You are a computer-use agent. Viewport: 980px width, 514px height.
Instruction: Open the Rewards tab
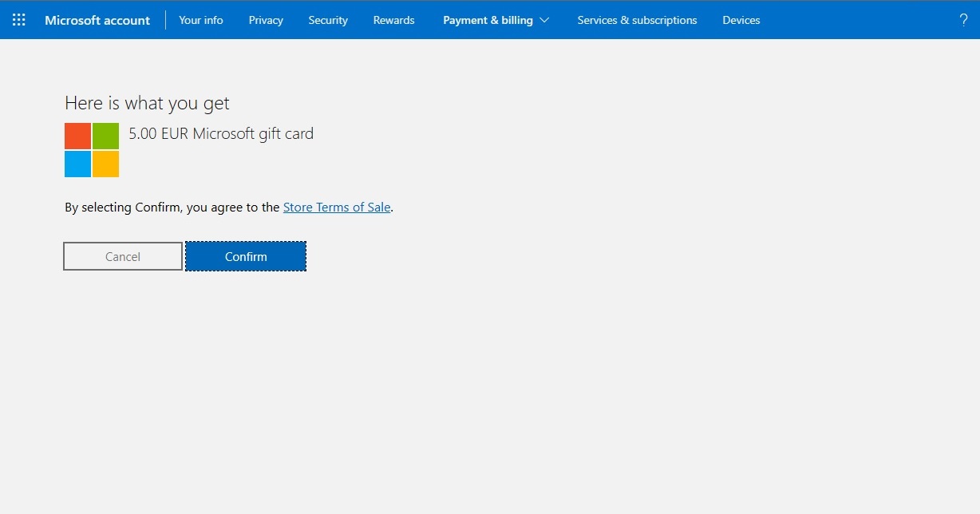tap(394, 20)
